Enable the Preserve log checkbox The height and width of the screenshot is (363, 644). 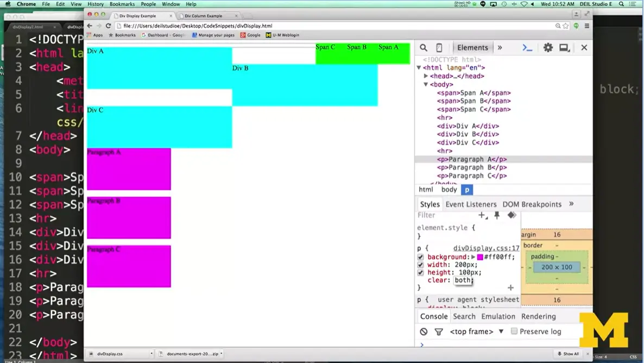[x=514, y=331]
